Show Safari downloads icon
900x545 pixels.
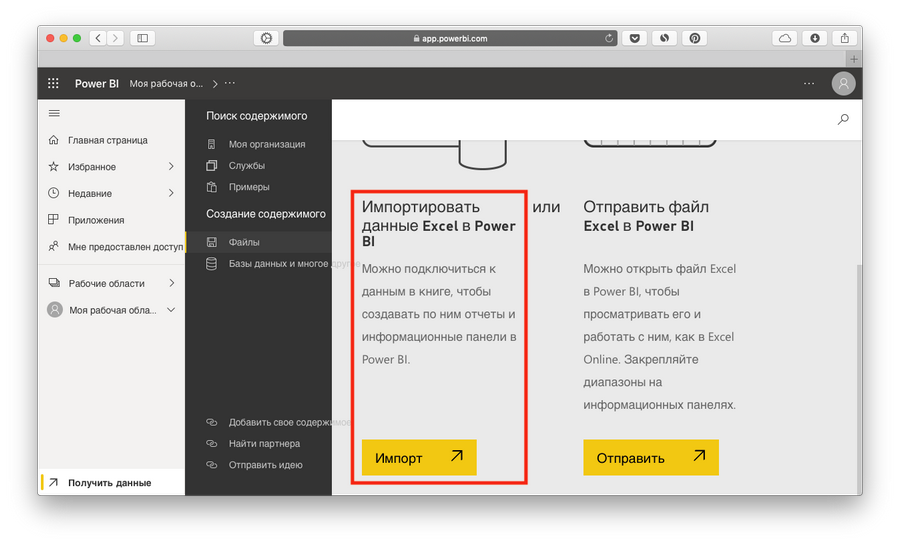point(814,38)
